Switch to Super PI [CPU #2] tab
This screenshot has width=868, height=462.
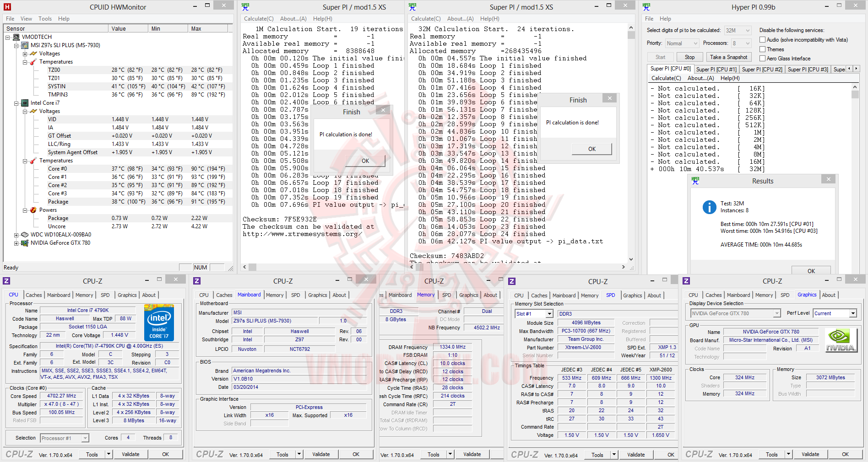coord(762,70)
